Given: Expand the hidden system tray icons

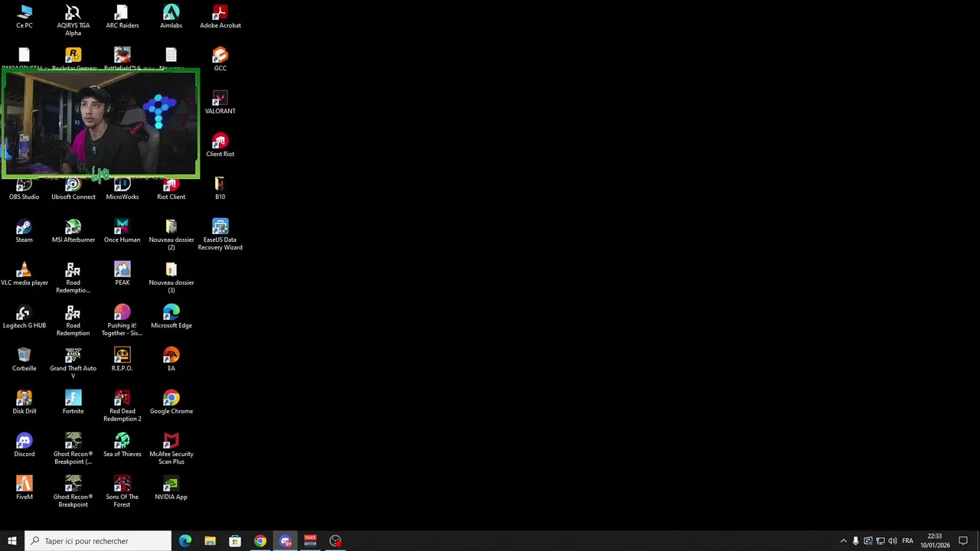Looking at the screenshot, I should (x=844, y=541).
